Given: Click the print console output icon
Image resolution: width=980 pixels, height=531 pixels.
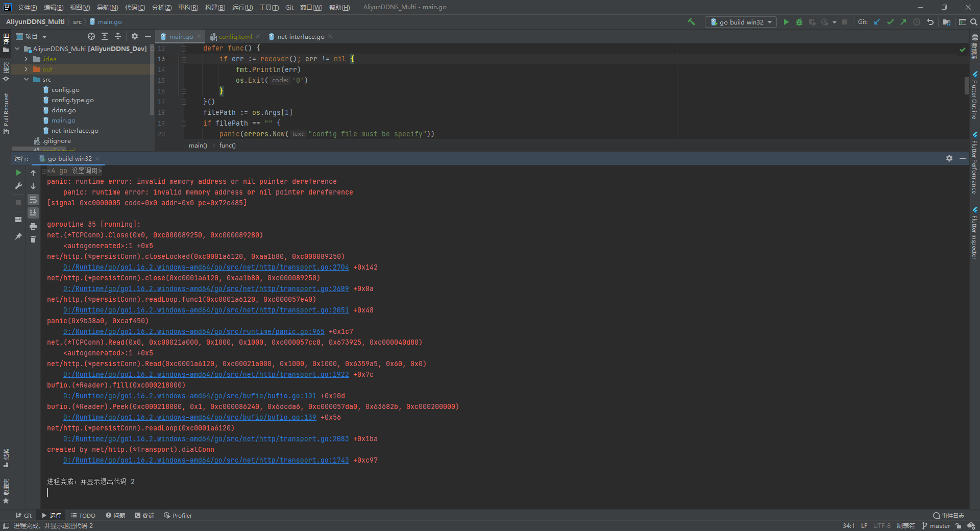Looking at the screenshot, I should [33, 226].
